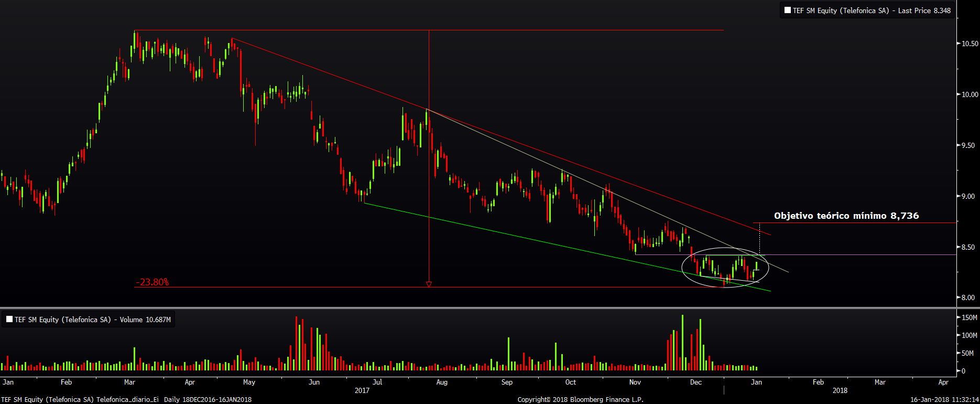
Task: Click the Aug label on the time axis
Action: [442, 382]
